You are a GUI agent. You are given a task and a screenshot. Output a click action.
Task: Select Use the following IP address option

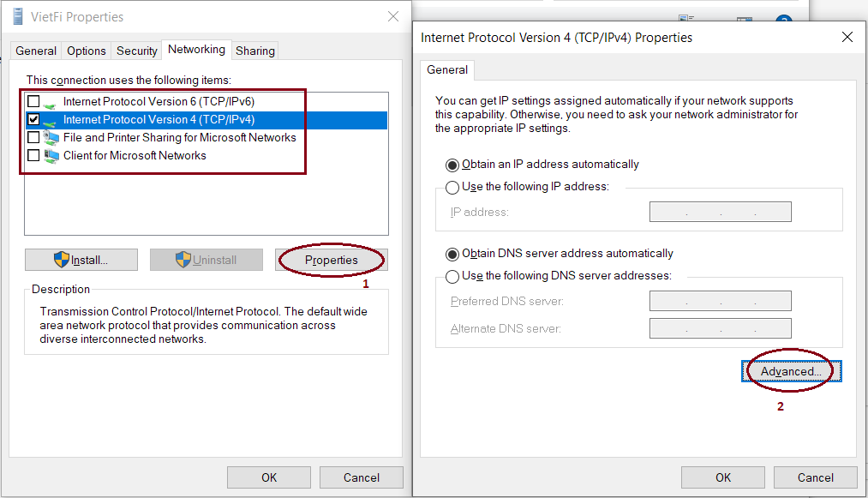click(x=452, y=188)
